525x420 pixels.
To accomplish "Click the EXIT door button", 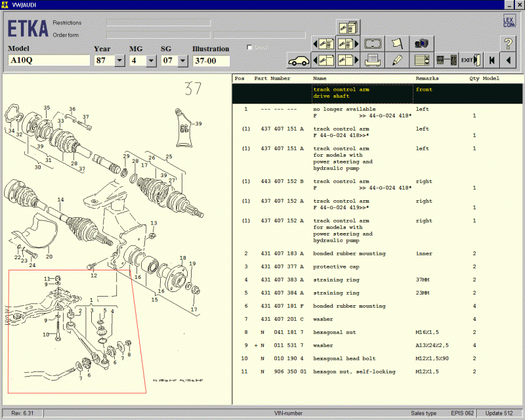I will [470, 60].
